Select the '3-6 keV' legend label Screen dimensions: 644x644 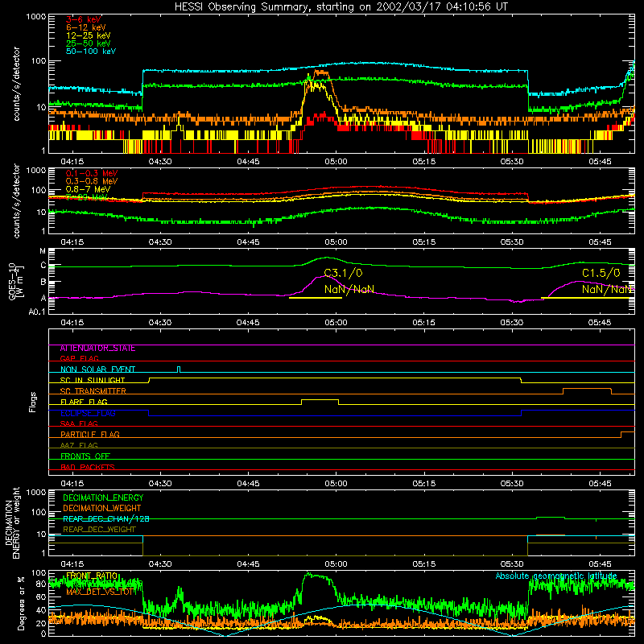tap(84, 19)
